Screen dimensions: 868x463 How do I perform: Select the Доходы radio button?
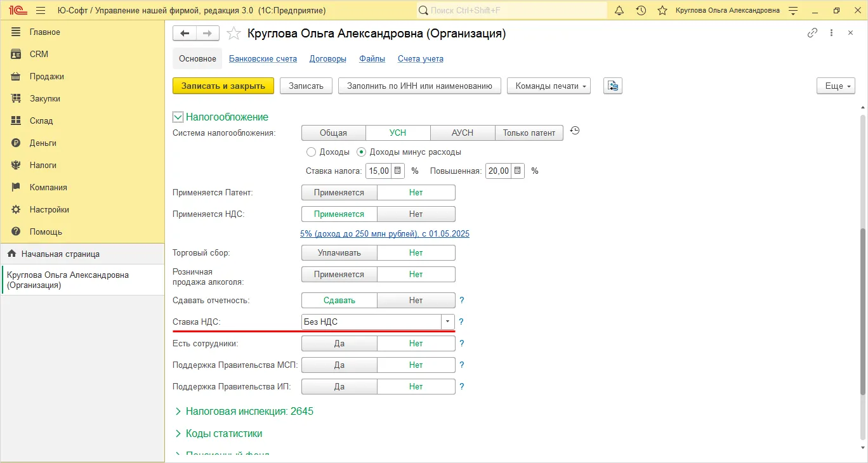[x=311, y=152]
